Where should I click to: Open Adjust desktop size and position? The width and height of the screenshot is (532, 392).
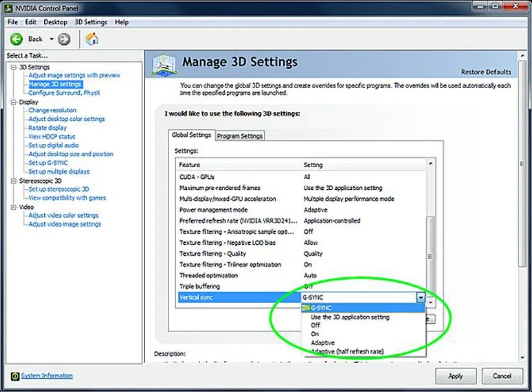coord(71,154)
